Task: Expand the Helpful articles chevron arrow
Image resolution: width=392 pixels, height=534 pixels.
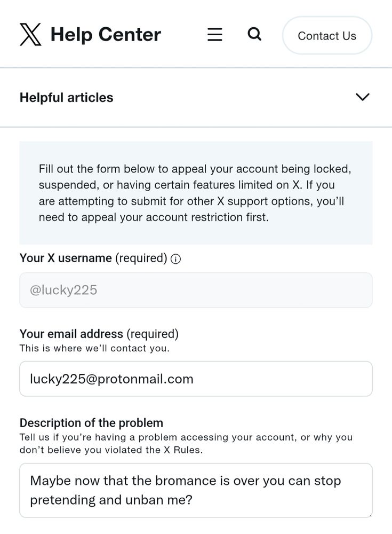Action: click(363, 97)
